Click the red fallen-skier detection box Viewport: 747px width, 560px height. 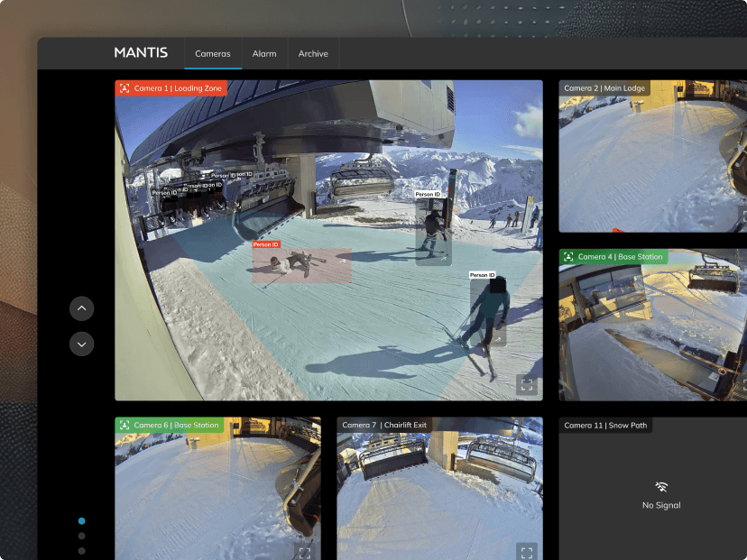click(302, 265)
